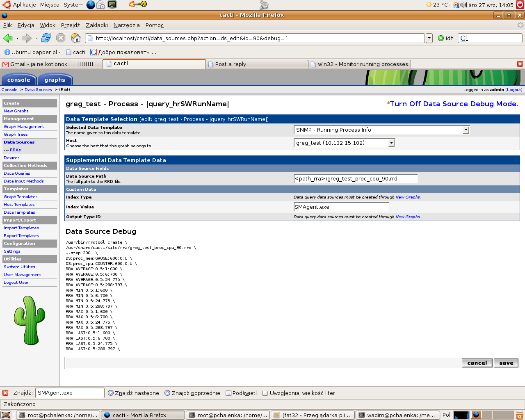
Task: Switch to the Cacti console tab
Action: click(x=19, y=80)
